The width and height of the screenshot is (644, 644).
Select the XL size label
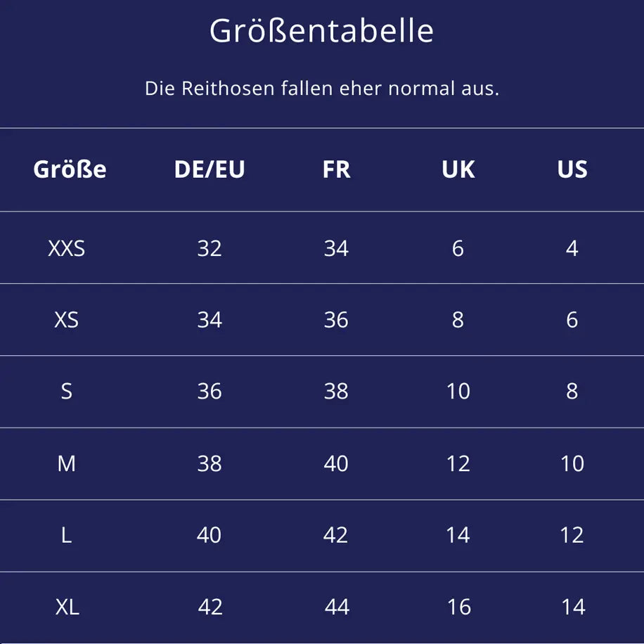67,607
